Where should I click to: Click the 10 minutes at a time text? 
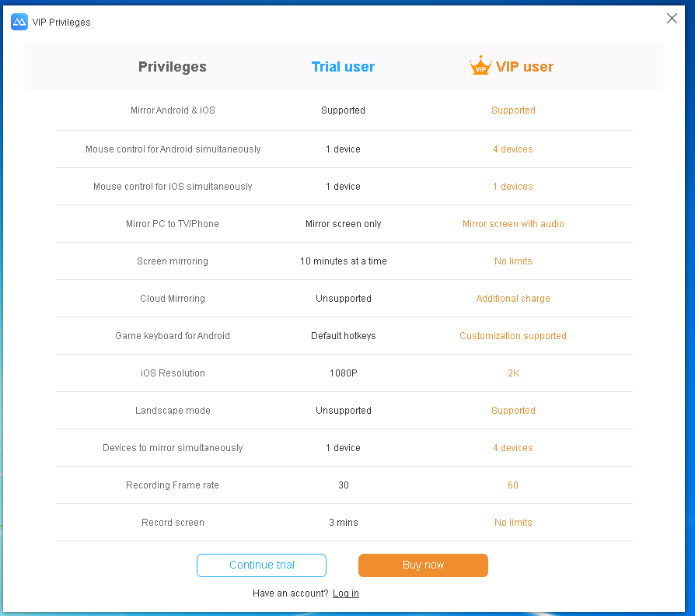(343, 261)
